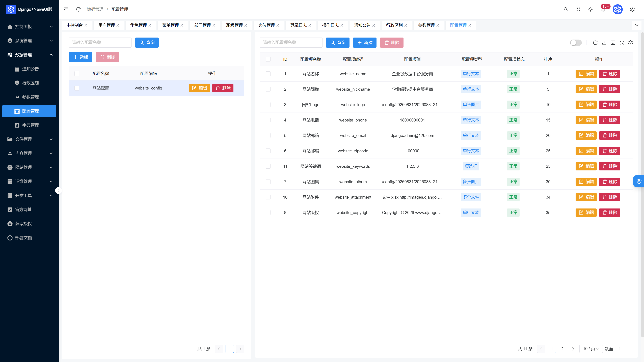Click the page reload icon beside the breadcrumb
Screen dimensions: 644x362
[x=78, y=9]
